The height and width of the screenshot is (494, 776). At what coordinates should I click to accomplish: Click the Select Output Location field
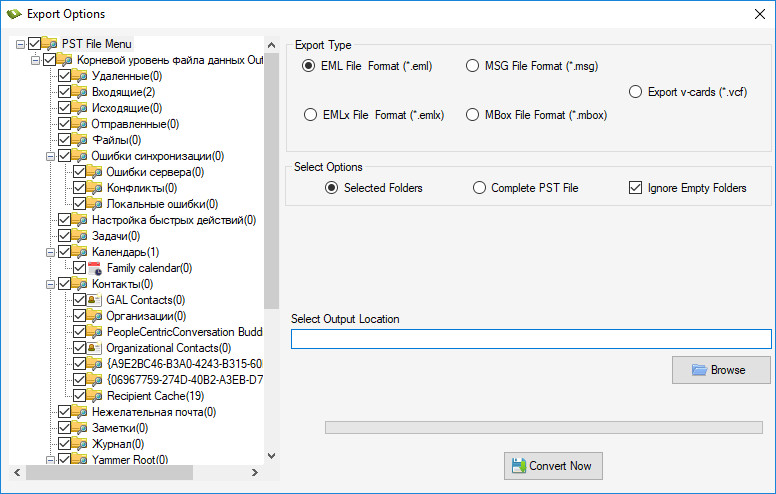tap(530, 339)
